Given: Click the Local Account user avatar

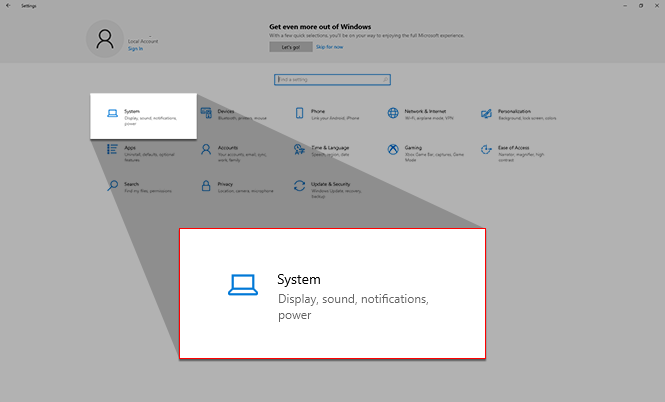Looking at the screenshot, I should pyautogui.click(x=104, y=38).
